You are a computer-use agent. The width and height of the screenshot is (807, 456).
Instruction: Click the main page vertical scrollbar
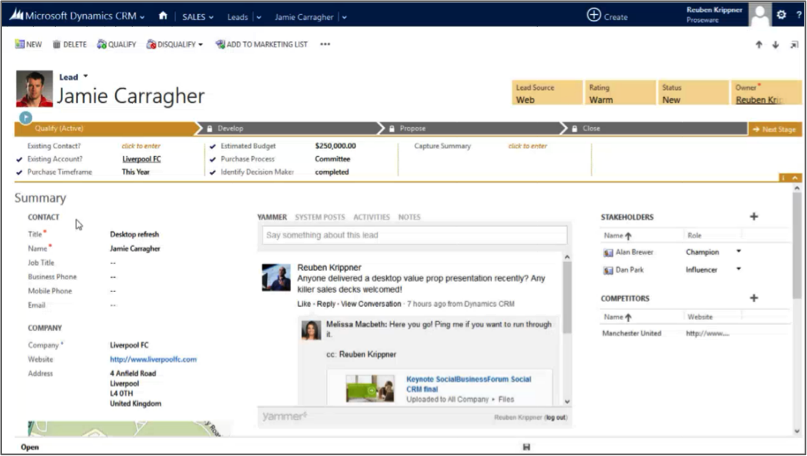click(x=797, y=244)
